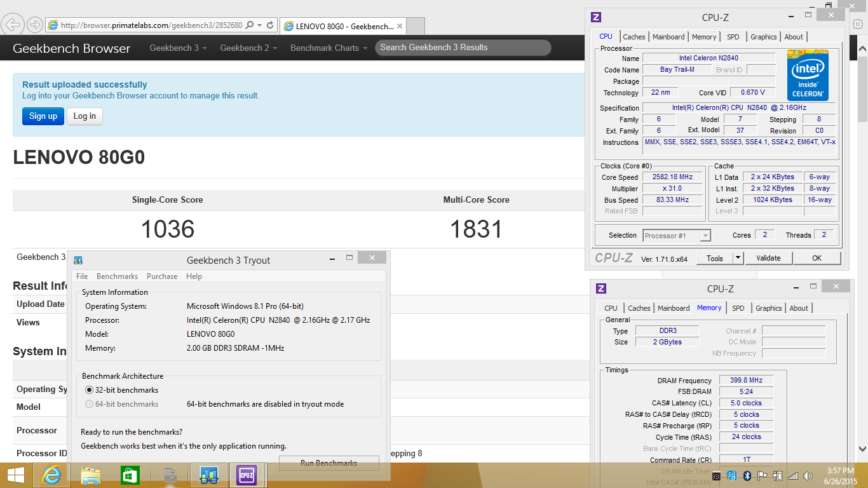The width and height of the screenshot is (868, 488).
Task: Click browser forward arrow button
Action: point(34,25)
